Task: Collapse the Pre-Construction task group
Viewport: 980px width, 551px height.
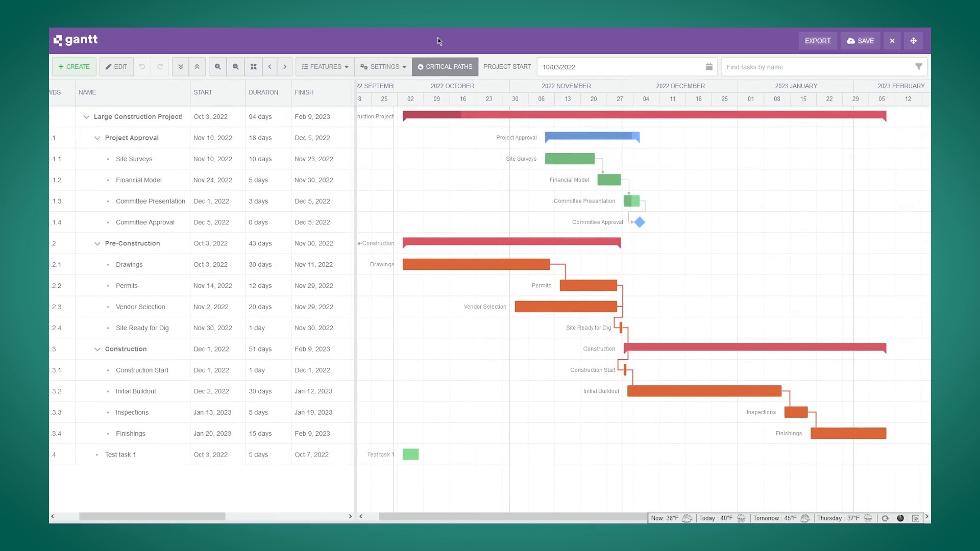Action: point(96,243)
